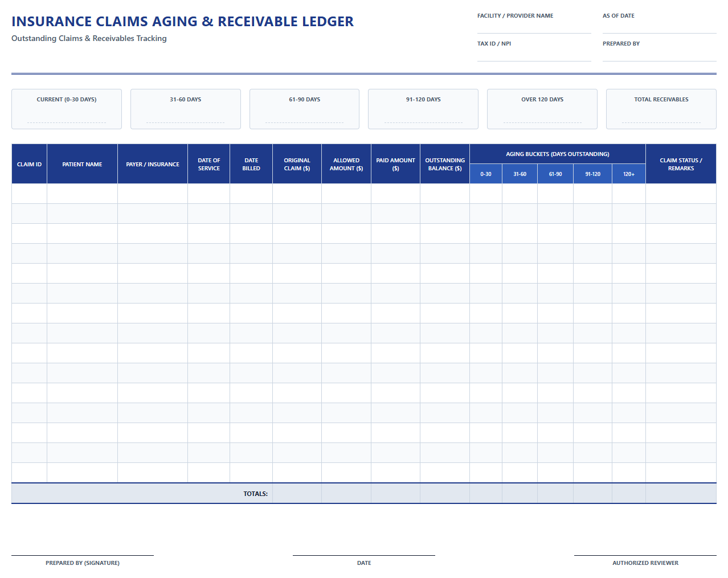Click the Aging Buckets (Days Outstanding) header
Screen dimensions: 728x578
[558, 154]
